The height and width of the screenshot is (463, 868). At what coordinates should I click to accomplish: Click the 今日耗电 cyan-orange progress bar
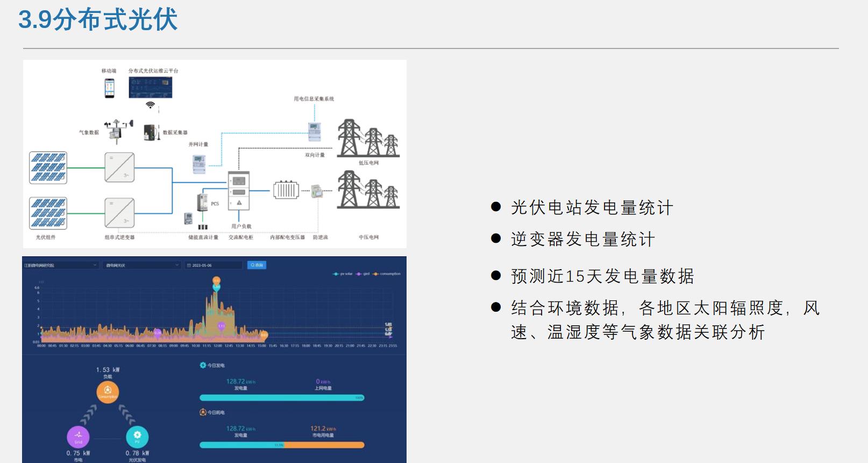[282, 445]
